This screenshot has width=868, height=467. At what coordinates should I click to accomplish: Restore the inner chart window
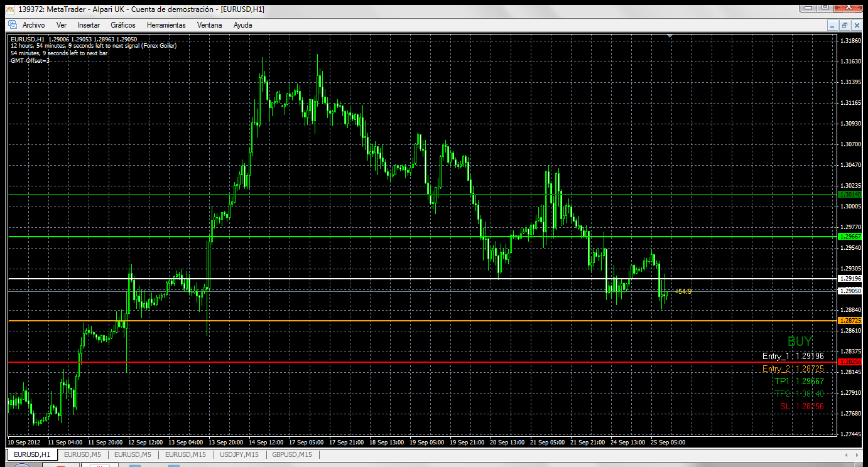[845, 25]
